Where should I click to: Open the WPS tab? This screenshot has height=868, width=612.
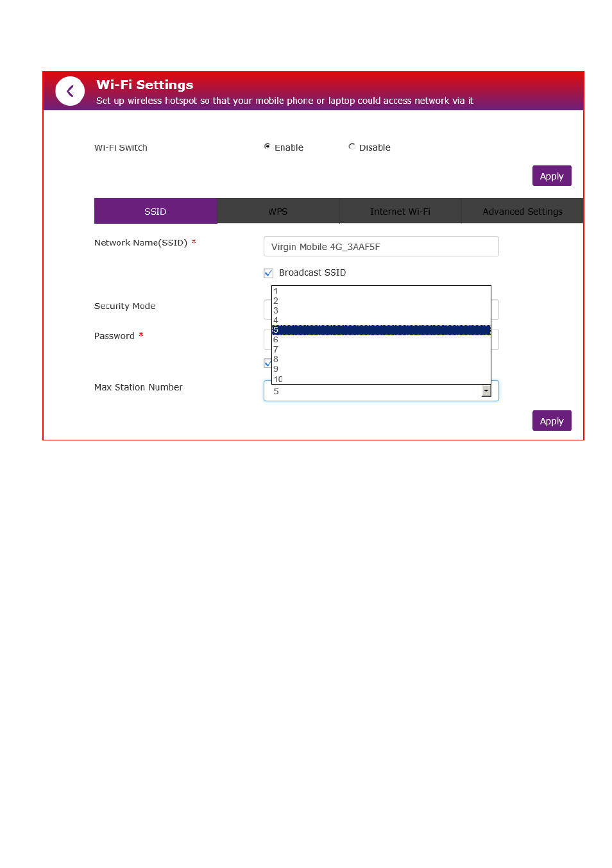(x=278, y=212)
